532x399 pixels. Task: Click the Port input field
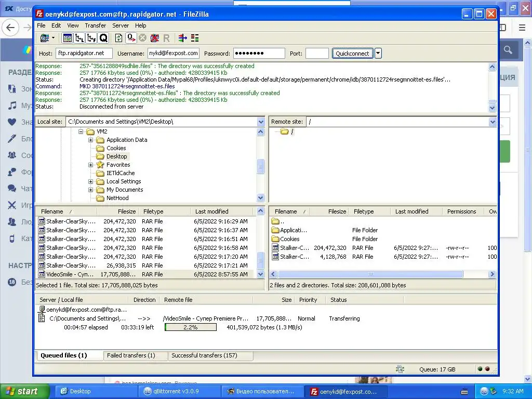[x=317, y=54]
